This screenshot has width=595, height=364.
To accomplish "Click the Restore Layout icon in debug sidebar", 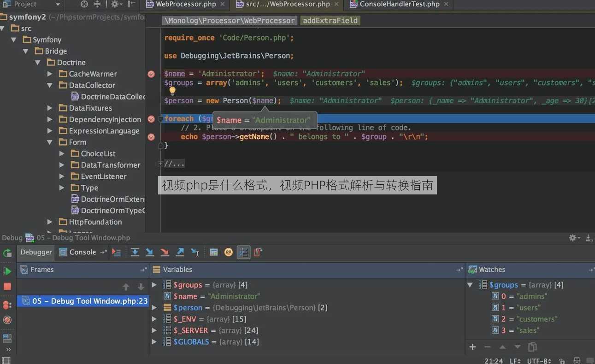I will tap(7, 339).
